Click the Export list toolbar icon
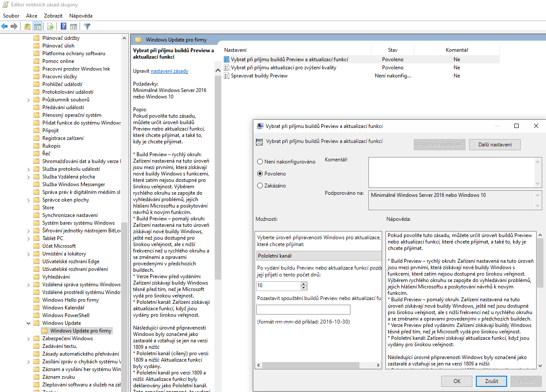The height and width of the screenshot is (392, 546). click(50, 27)
